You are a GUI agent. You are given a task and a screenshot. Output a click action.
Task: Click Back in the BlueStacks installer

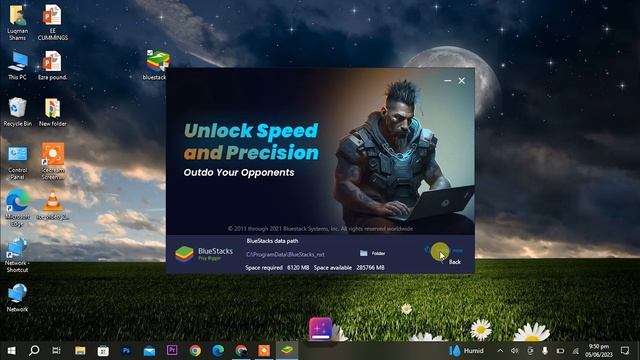454,262
